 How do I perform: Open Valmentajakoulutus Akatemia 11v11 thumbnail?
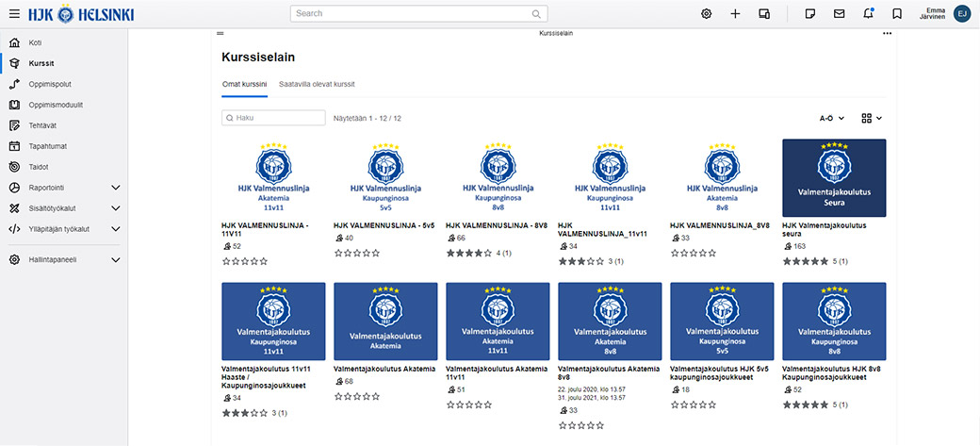click(x=498, y=321)
